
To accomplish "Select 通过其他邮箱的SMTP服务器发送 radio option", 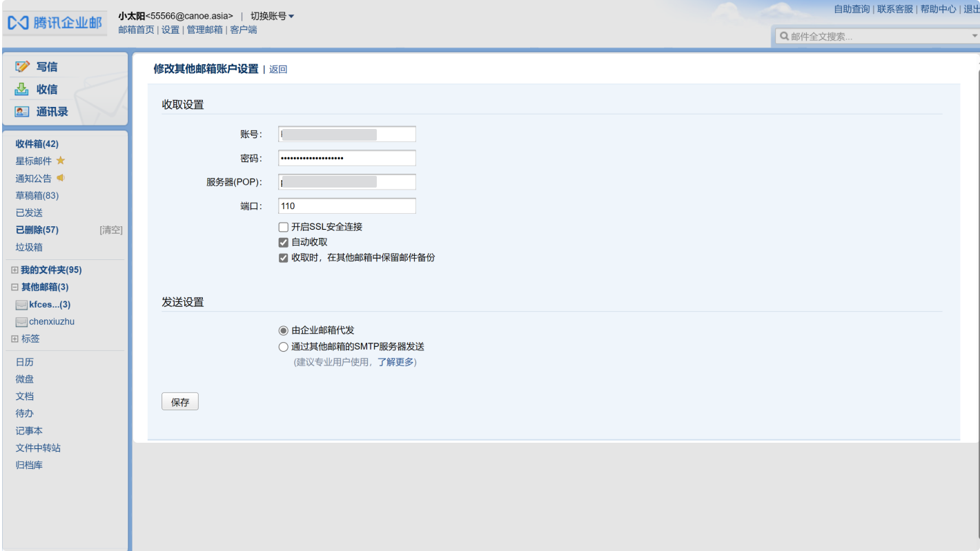I will click(x=284, y=347).
